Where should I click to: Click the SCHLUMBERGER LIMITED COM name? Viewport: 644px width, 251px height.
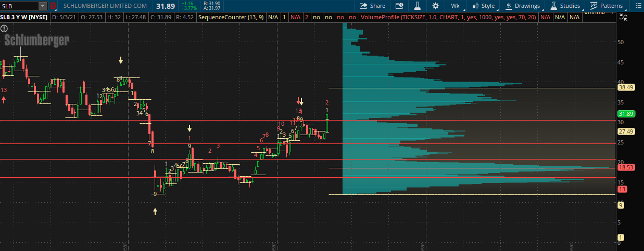(106, 6)
